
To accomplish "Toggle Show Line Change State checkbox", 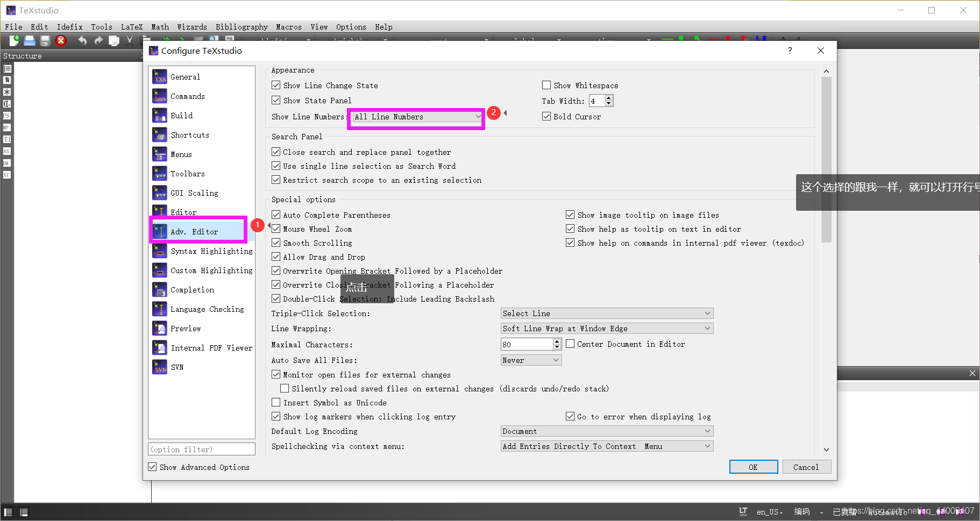I will click(276, 85).
